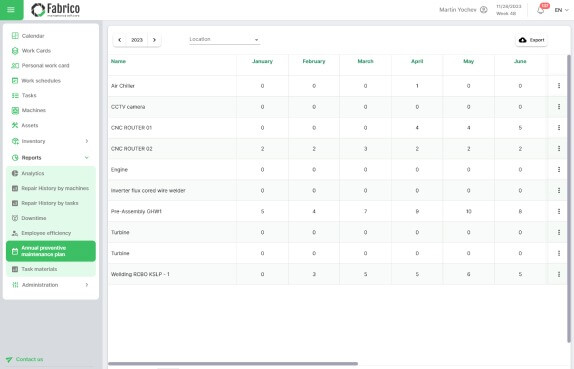Select the Pre-Assembly May value 10
The height and width of the screenshot is (369, 574).
point(469,212)
